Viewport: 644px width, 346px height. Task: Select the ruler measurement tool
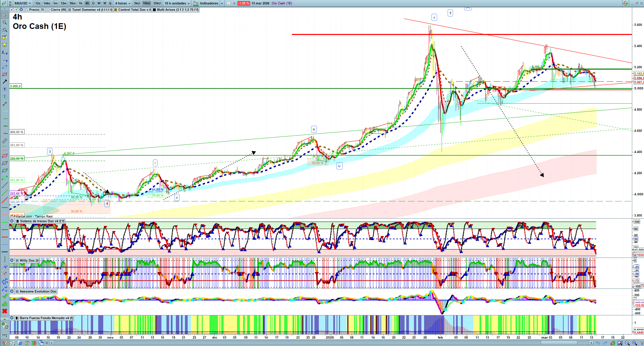[x=5, y=141]
